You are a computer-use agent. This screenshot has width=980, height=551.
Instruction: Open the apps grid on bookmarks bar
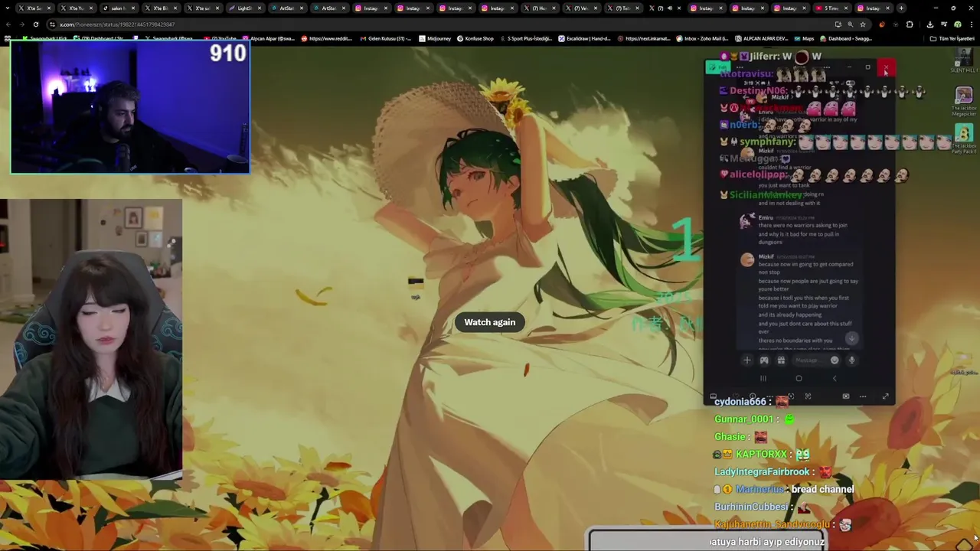(x=8, y=38)
